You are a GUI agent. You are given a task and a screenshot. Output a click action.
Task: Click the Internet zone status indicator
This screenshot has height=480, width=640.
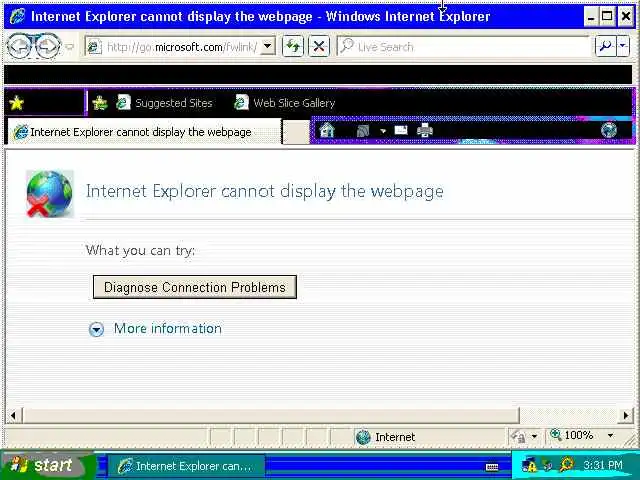[386, 437]
